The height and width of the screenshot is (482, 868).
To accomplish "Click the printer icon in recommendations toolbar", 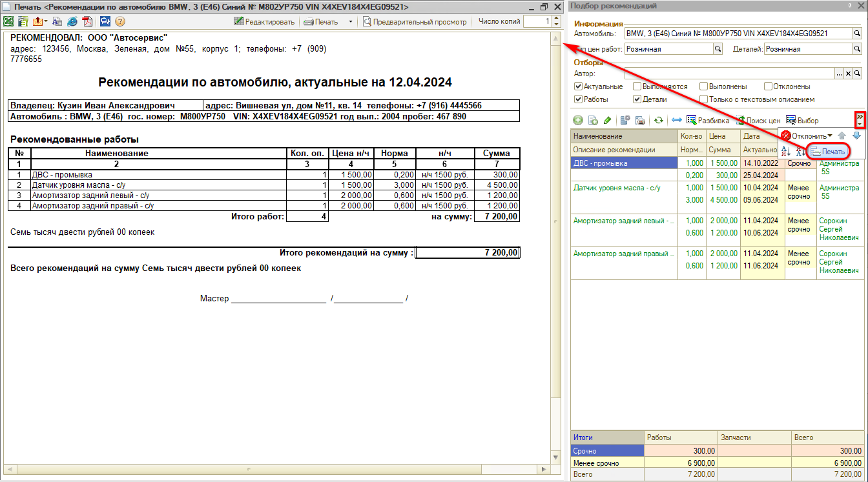I will [x=640, y=121].
